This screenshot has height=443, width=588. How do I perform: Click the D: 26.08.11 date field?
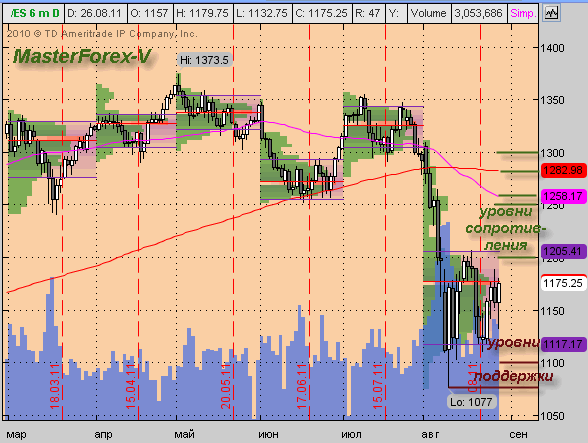95,14
